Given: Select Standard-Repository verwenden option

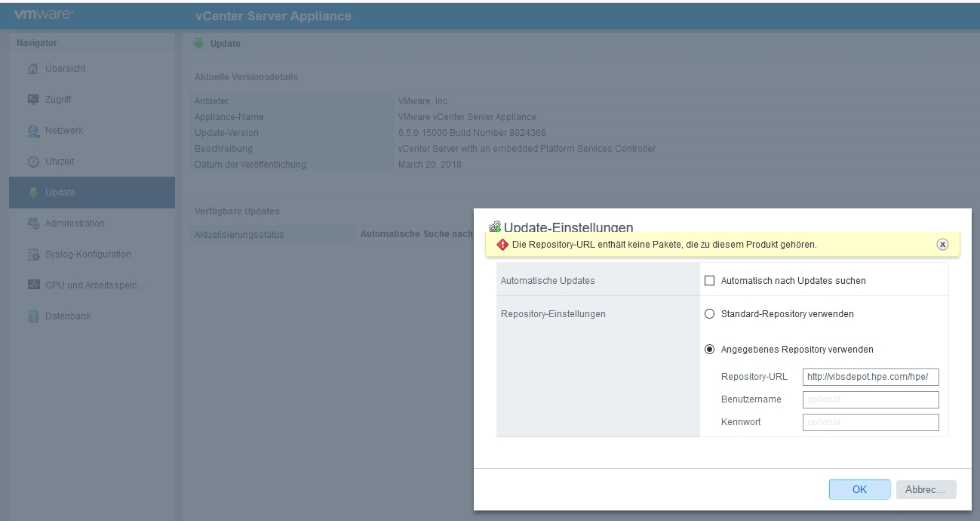Looking at the screenshot, I should (709, 314).
